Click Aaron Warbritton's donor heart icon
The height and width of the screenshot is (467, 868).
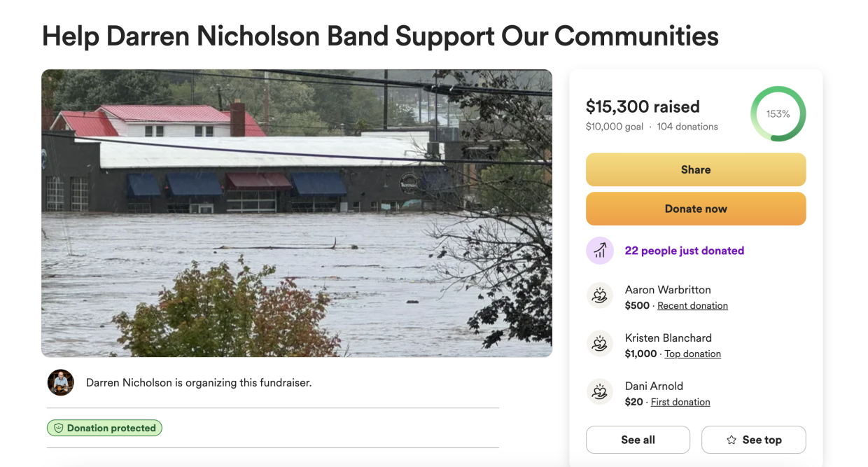coord(600,296)
